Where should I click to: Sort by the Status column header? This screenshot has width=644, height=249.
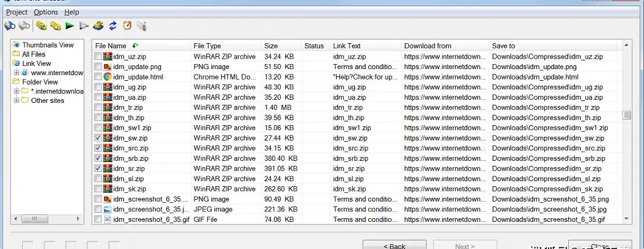pyautogui.click(x=316, y=46)
